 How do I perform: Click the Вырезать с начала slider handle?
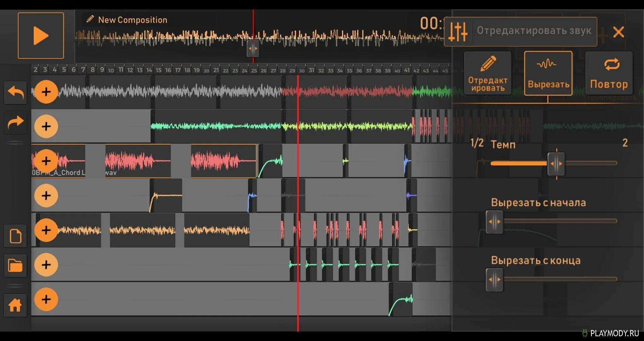[494, 222]
